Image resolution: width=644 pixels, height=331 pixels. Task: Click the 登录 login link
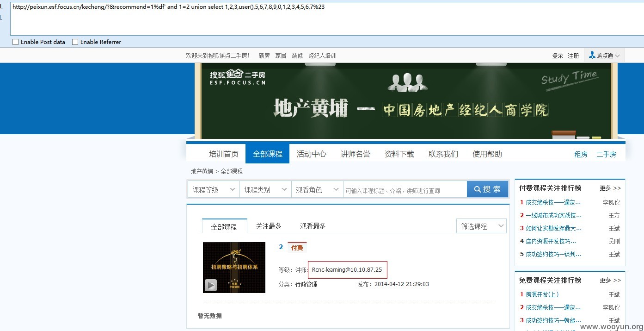coord(558,56)
